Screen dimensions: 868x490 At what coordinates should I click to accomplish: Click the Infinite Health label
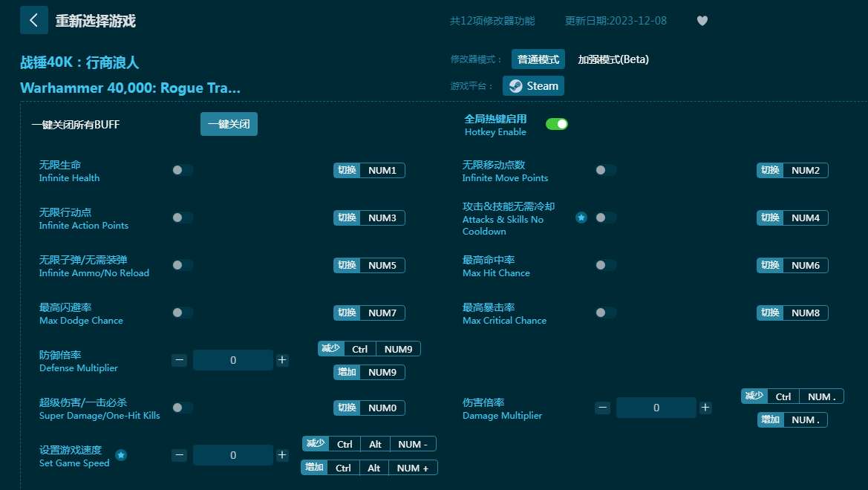coord(69,177)
